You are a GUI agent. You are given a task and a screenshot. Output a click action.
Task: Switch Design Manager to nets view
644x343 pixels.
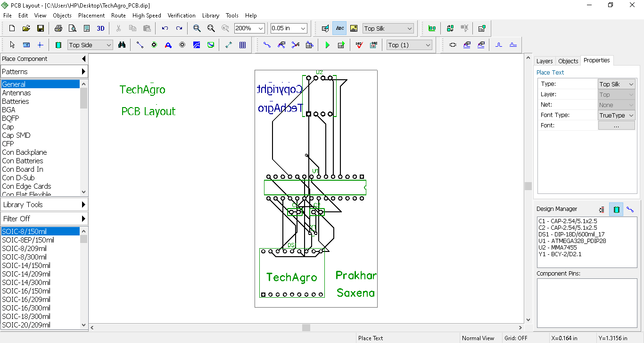(x=630, y=209)
